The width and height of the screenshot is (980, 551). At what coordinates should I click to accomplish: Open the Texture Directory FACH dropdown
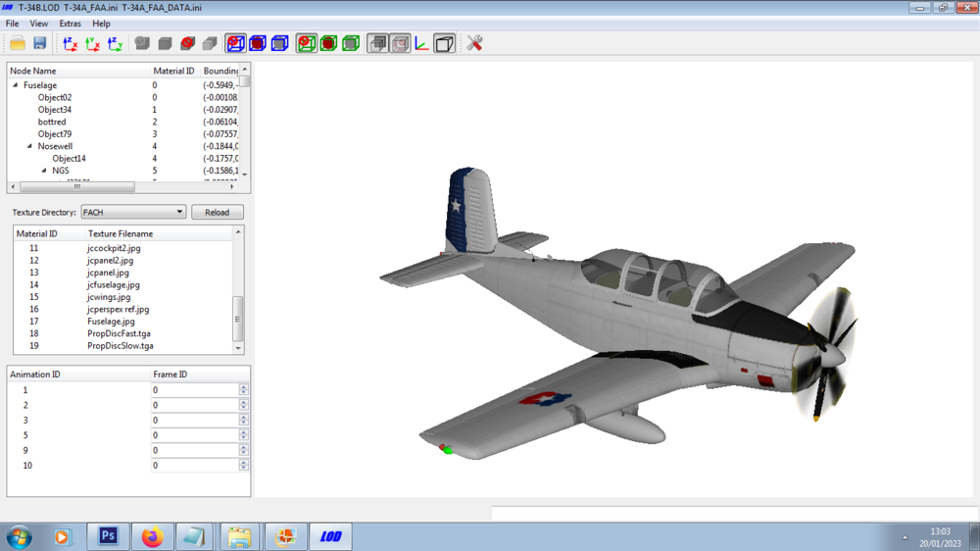pyautogui.click(x=133, y=212)
